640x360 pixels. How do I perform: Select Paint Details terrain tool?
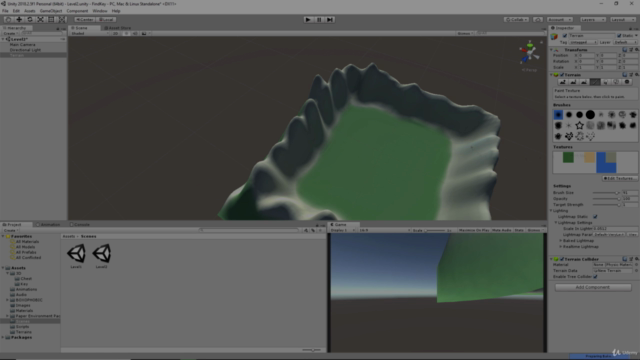(x=616, y=82)
